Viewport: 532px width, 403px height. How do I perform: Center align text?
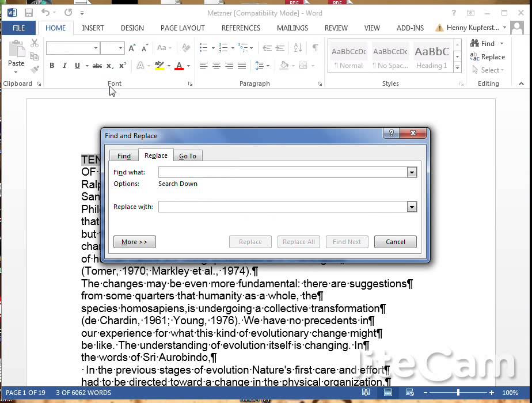pos(216,66)
